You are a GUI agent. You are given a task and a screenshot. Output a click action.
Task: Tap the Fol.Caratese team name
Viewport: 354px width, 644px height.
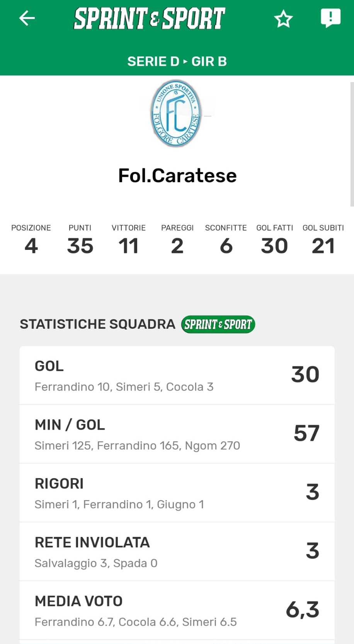[x=177, y=176]
